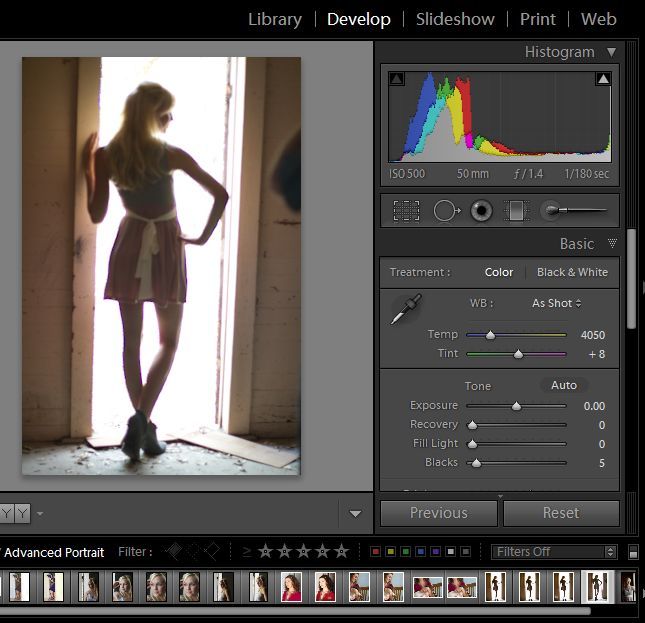This screenshot has height=623, width=645.
Task: Click the Temp slider handle
Action: [x=490, y=336]
